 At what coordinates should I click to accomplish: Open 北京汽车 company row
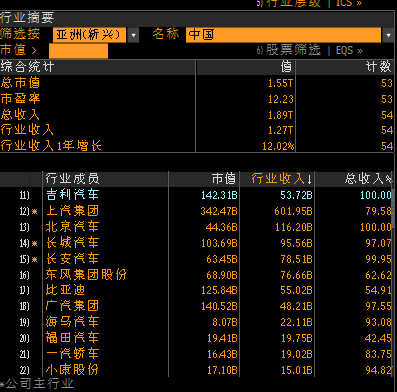click(72, 227)
